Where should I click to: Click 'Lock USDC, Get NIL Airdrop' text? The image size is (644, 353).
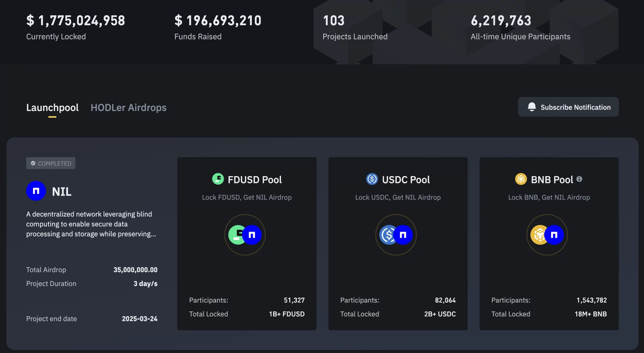tap(398, 197)
